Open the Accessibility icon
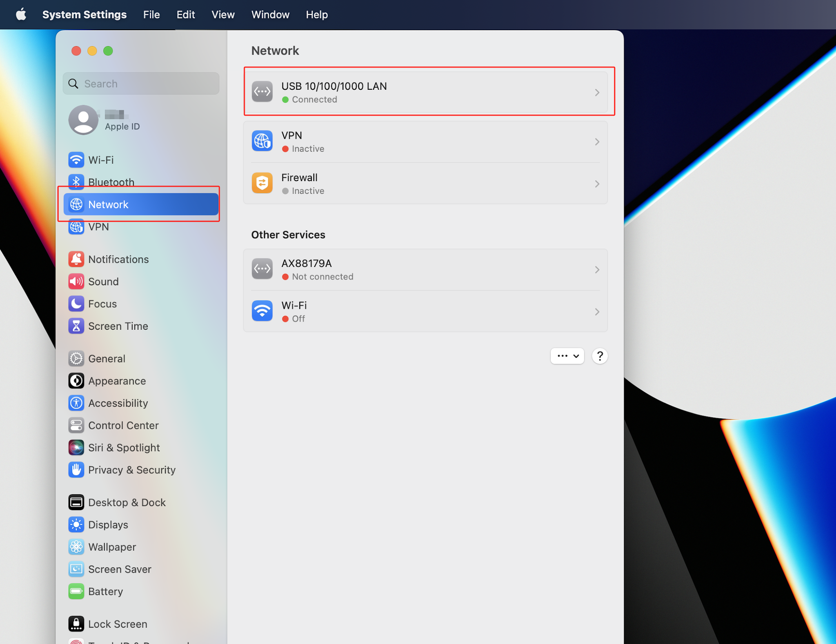 76,403
